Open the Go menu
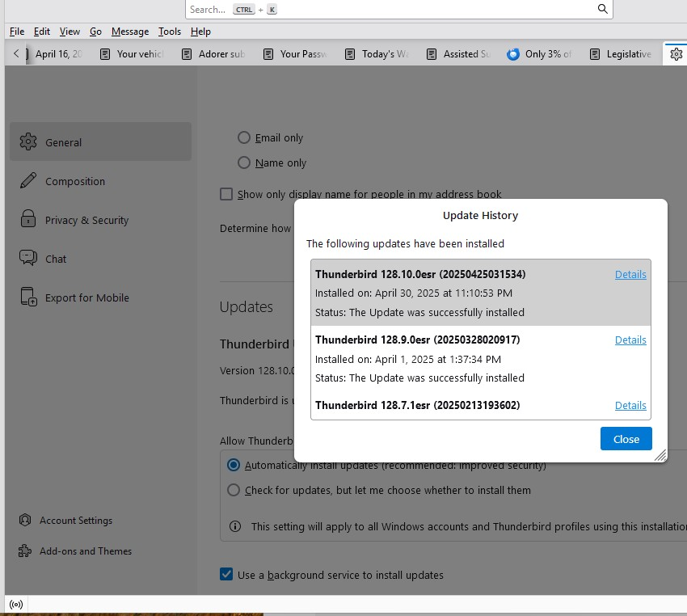Image resolution: width=687 pixels, height=616 pixels. point(95,32)
